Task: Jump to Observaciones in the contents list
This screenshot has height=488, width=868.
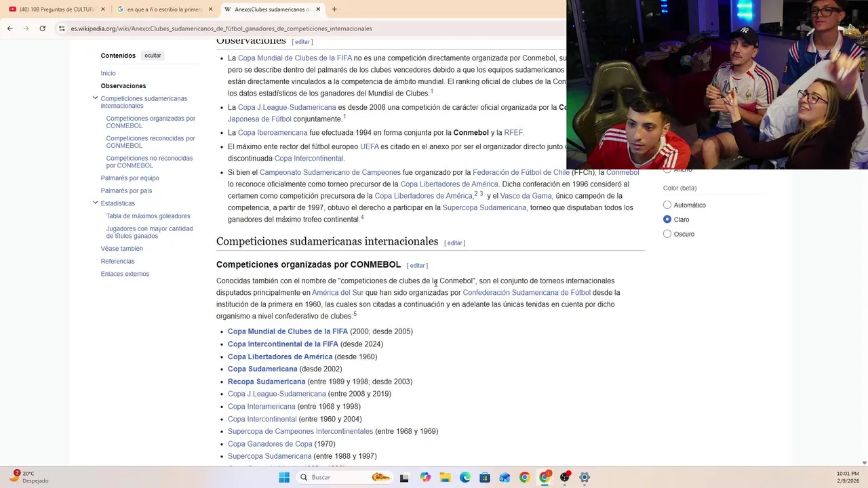Action: click(x=123, y=86)
